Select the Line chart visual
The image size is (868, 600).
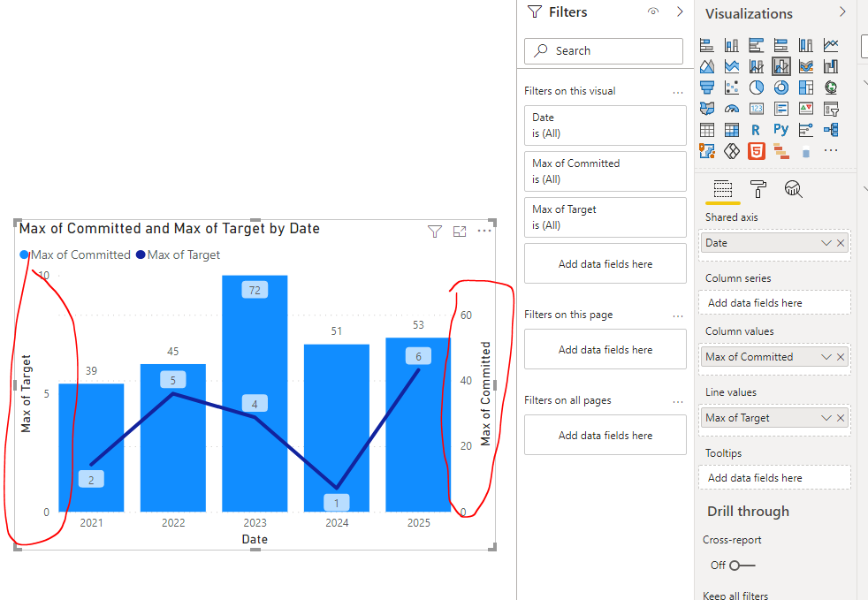831,45
